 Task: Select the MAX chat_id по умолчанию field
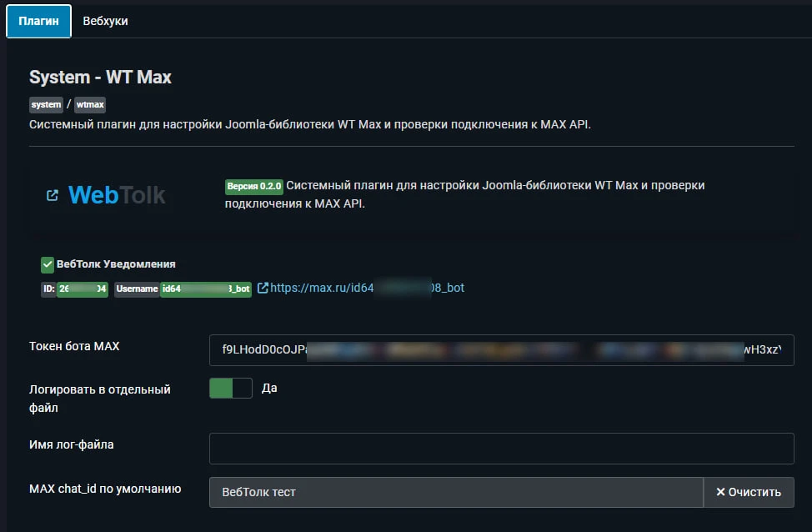tap(456, 492)
